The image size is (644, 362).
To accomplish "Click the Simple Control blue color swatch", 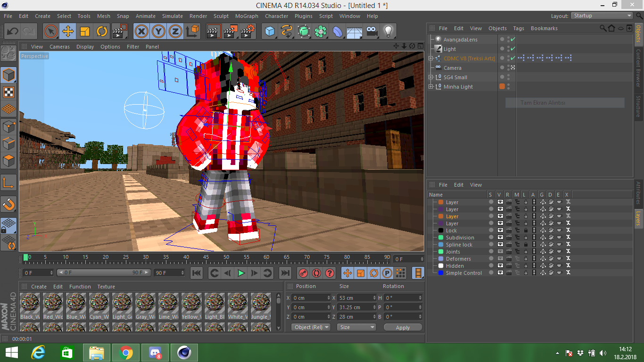I will click(x=441, y=273).
